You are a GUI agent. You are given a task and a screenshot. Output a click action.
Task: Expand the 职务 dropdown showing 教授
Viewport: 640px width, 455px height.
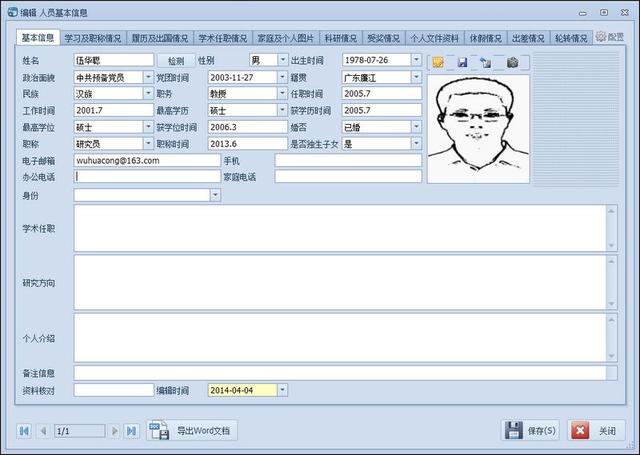tap(282, 93)
